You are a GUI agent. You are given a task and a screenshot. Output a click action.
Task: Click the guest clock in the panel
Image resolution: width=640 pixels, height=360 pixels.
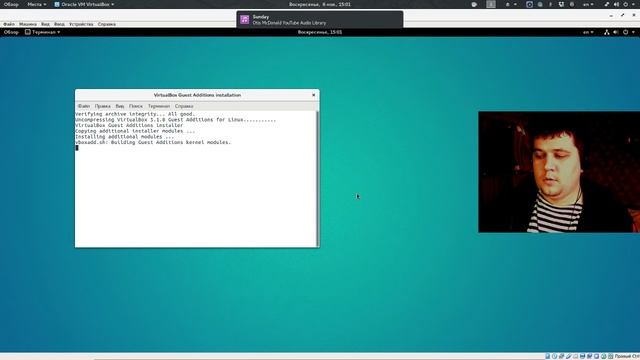pyautogui.click(x=320, y=32)
